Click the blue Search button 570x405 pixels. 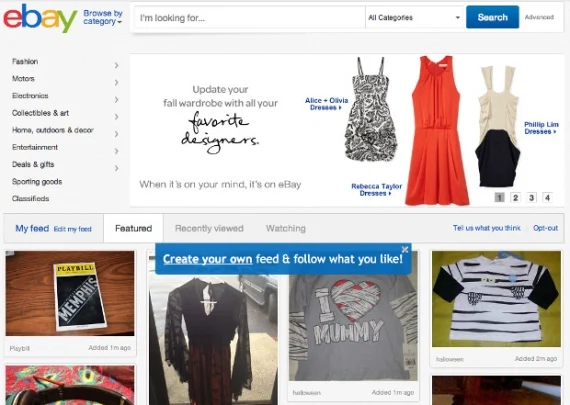click(492, 17)
